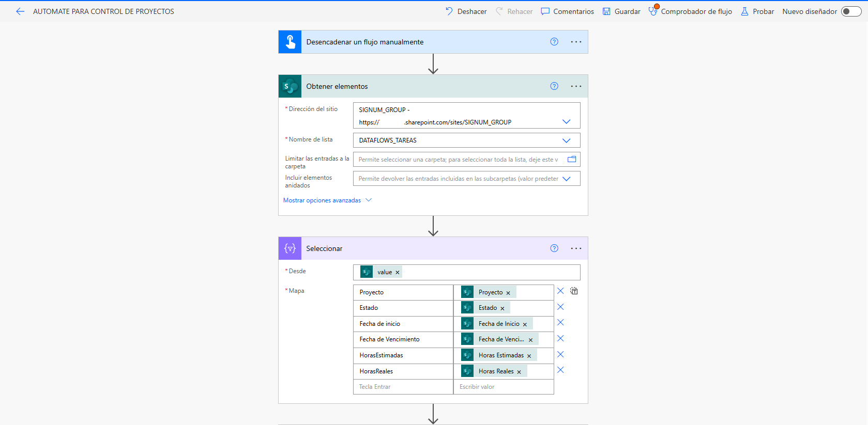Image resolution: width=868 pixels, height=425 pixels.
Task: Click the Seleccionar data operation icon
Action: point(290,248)
